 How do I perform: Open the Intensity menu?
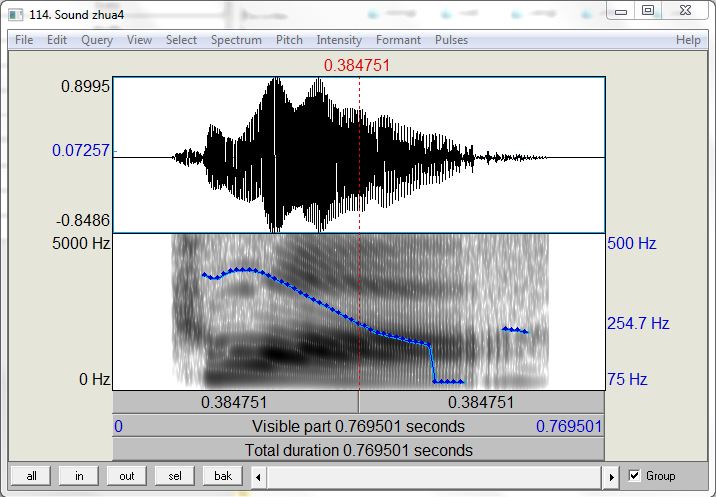(x=339, y=40)
